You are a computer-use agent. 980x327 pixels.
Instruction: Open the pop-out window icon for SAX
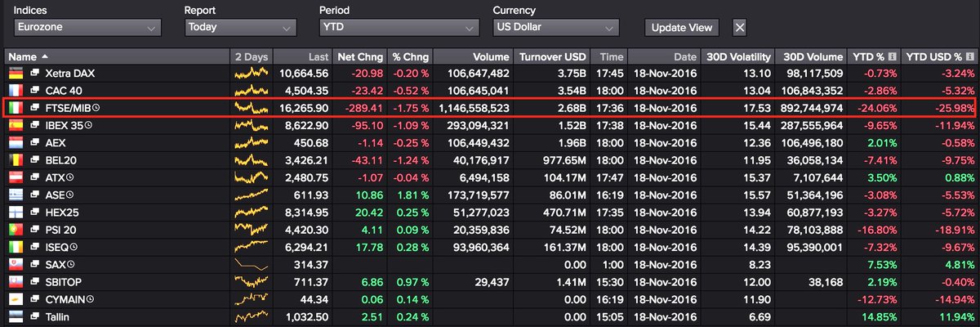[x=35, y=263]
